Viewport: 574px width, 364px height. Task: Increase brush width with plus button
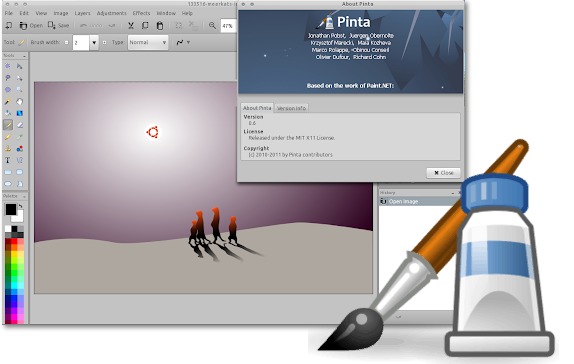point(104,42)
